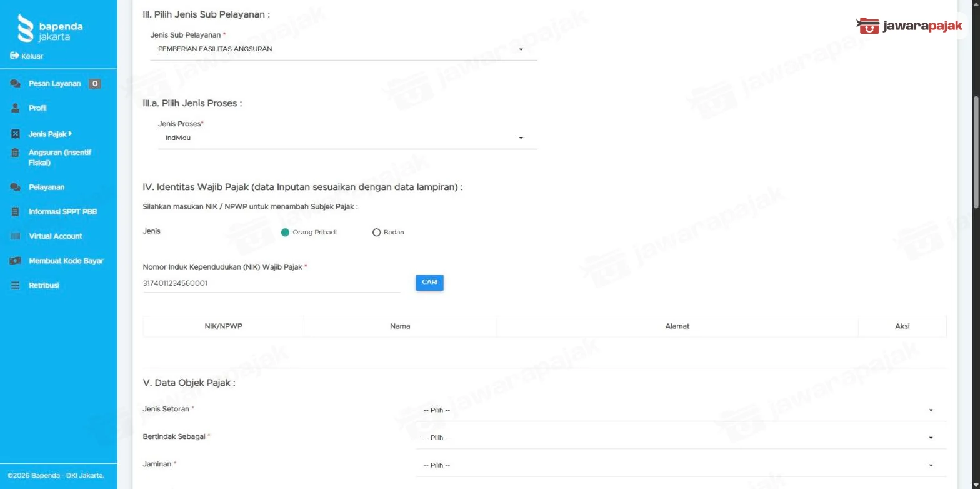The width and height of the screenshot is (980, 489).
Task: Click the page vertical scrollbar
Action: click(x=976, y=153)
